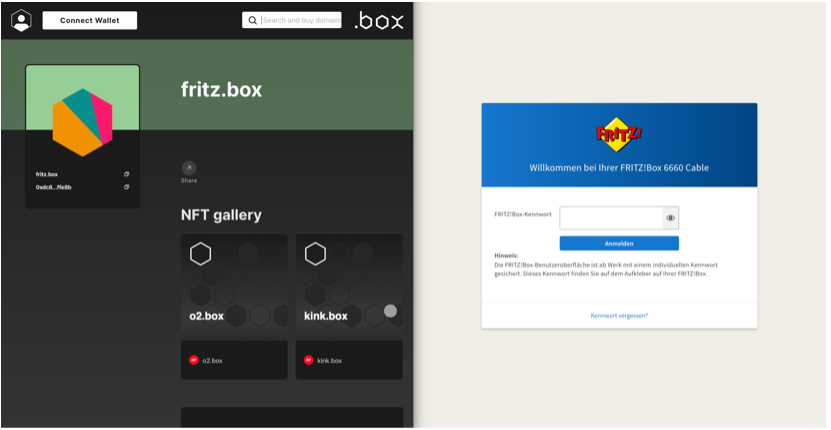Click the kink.box label under the card
The height and width of the screenshot is (430, 831).
click(x=330, y=361)
